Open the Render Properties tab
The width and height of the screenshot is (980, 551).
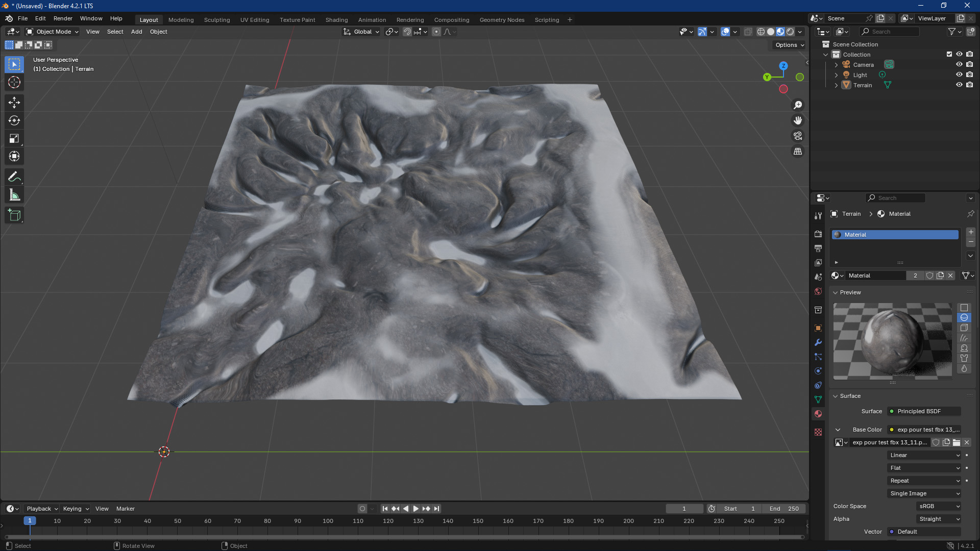pyautogui.click(x=818, y=234)
